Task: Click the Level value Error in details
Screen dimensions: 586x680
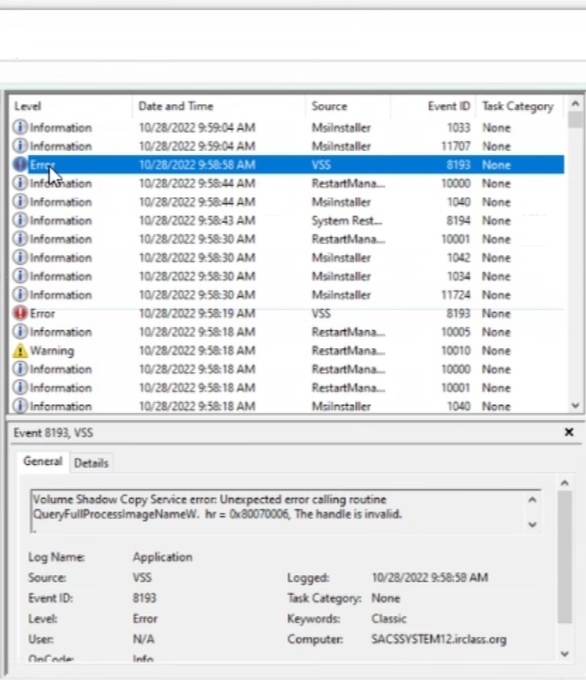Action: pyautogui.click(x=145, y=618)
